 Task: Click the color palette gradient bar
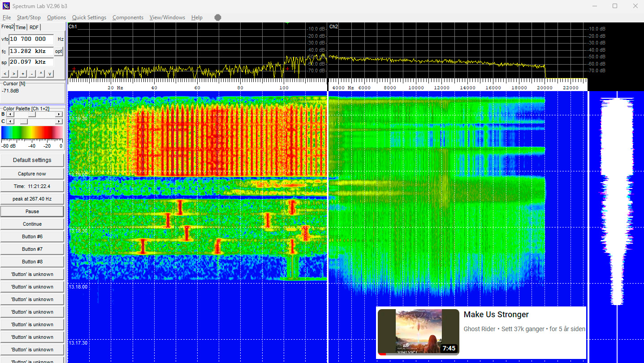32,133
